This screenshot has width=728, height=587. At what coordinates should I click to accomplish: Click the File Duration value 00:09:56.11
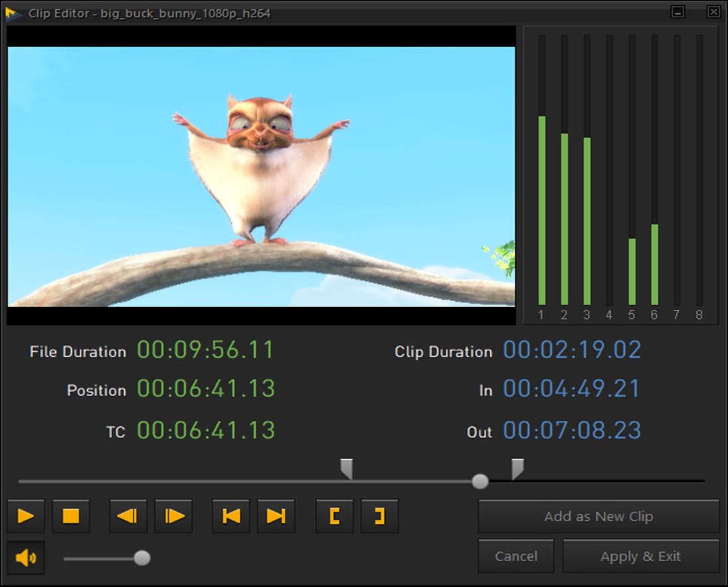pos(206,350)
